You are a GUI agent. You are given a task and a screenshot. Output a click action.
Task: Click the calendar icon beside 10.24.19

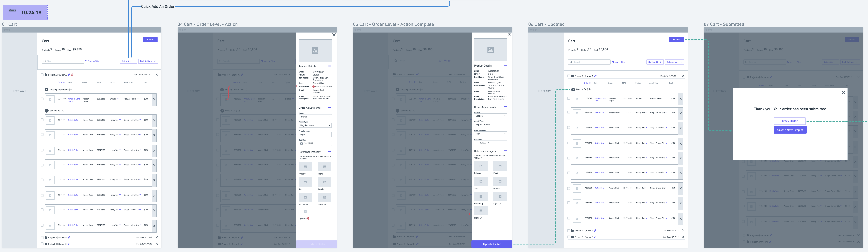[x=13, y=13]
